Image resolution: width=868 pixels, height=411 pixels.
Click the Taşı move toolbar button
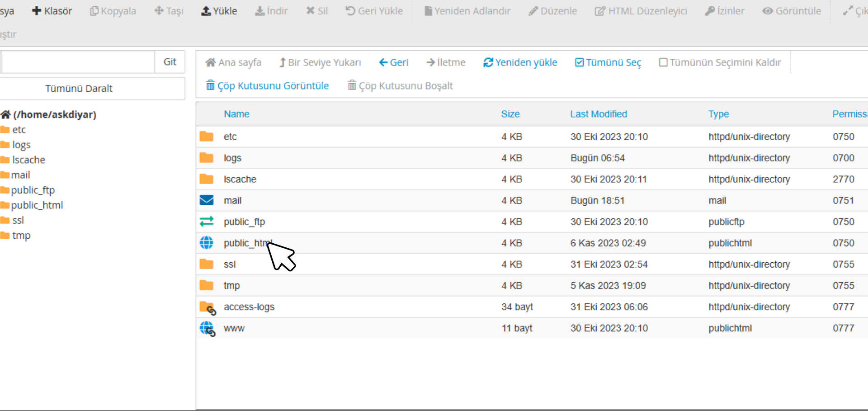click(x=169, y=11)
